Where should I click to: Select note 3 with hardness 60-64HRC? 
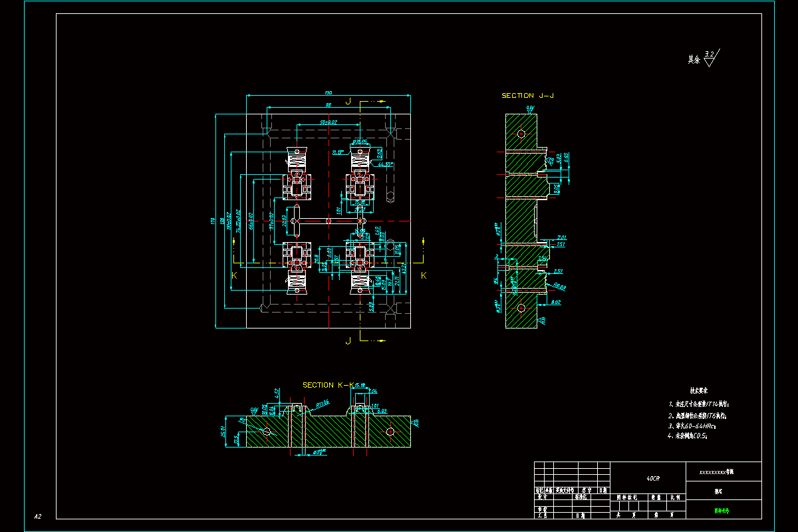pyautogui.click(x=691, y=426)
